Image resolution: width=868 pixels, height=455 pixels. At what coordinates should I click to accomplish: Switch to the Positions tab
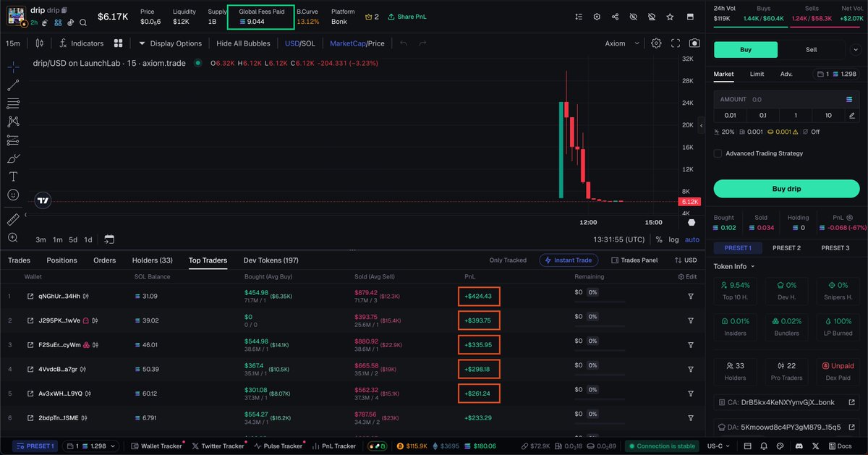(61, 260)
